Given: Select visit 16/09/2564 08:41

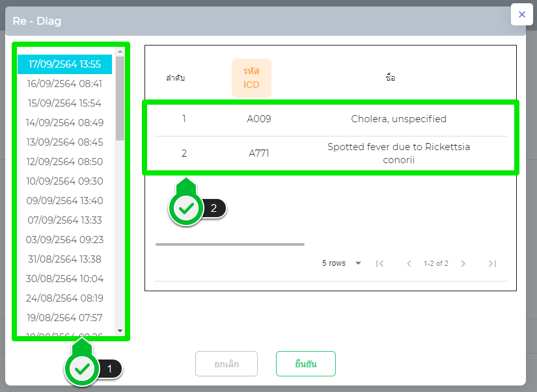Looking at the screenshot, I should tap(64, 83).
